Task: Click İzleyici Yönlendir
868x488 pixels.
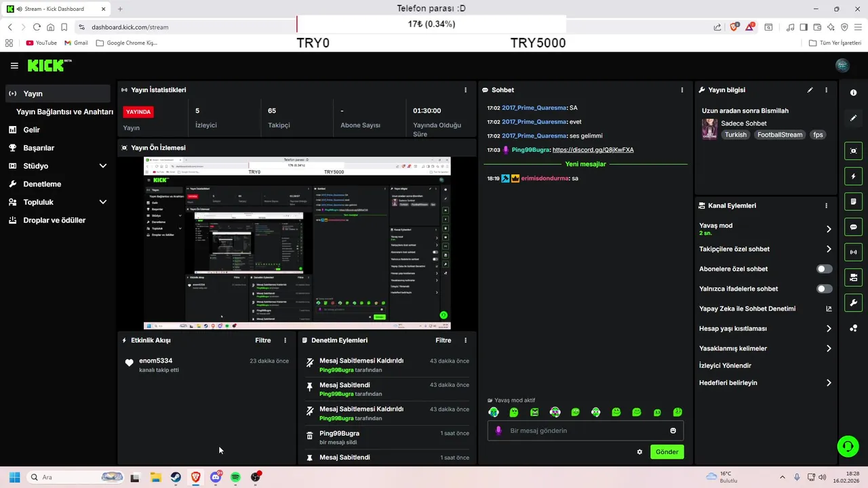Action: (725, 365)
